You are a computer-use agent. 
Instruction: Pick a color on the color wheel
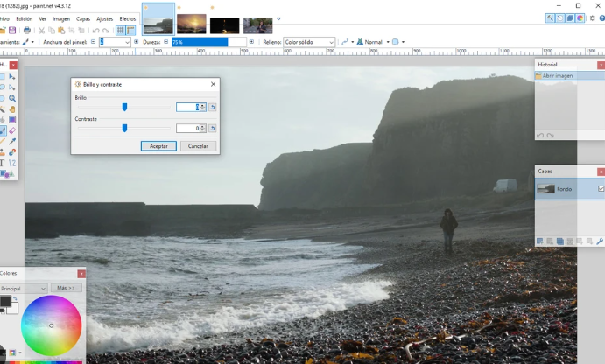[x=51, y=325]
